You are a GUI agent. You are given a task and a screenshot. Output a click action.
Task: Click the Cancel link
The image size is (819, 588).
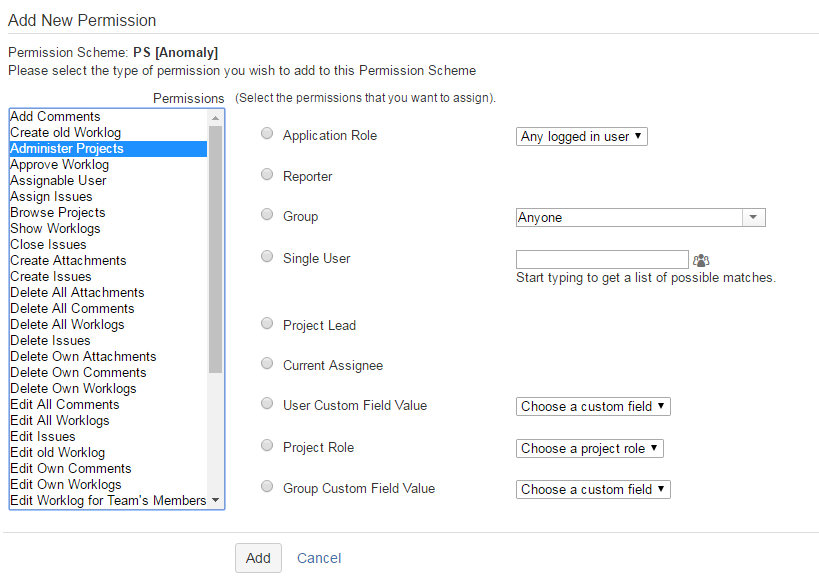[x=319, y=558]
